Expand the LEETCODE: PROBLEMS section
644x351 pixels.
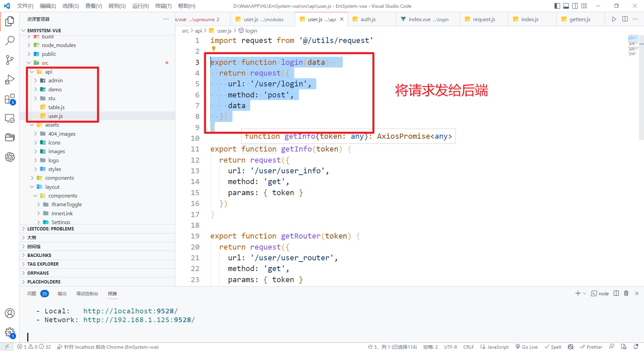coord(97,229)
